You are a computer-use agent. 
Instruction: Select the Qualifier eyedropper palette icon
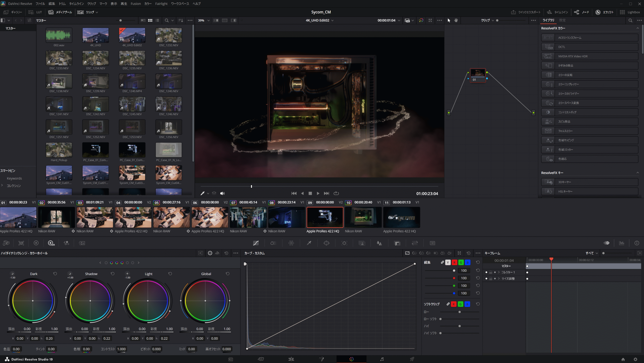tap(309, 243)
